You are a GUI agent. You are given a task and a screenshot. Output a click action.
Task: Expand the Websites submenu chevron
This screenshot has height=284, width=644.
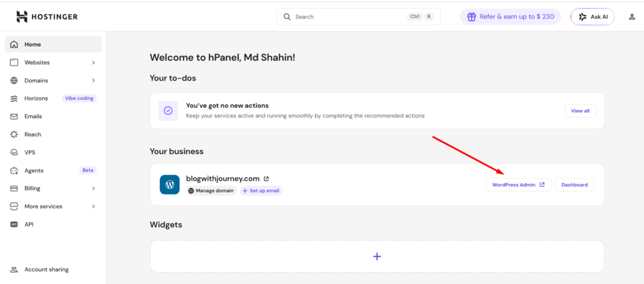pyautogui.click(x=93, y=63)
